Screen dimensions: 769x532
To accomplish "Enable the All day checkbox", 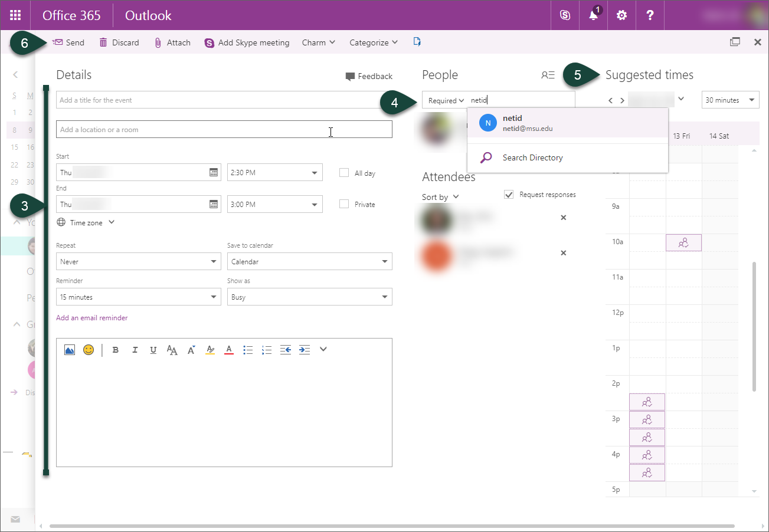I will point(344,173).
